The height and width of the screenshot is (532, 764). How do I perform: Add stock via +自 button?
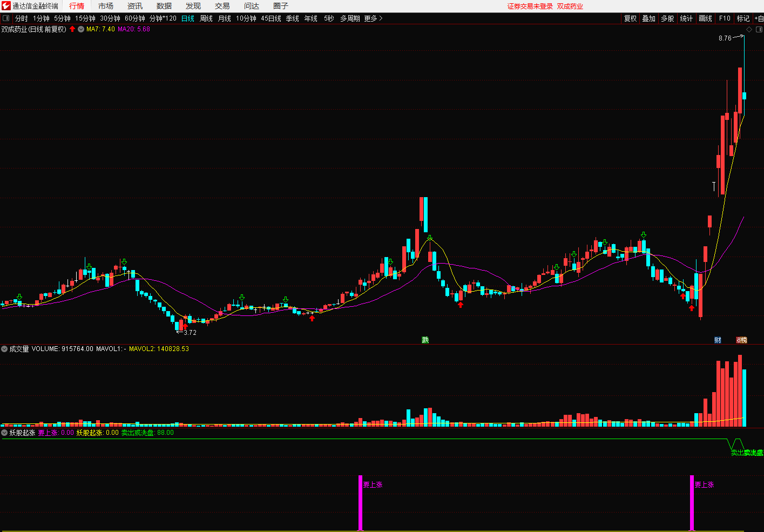(x=759, y=18)
